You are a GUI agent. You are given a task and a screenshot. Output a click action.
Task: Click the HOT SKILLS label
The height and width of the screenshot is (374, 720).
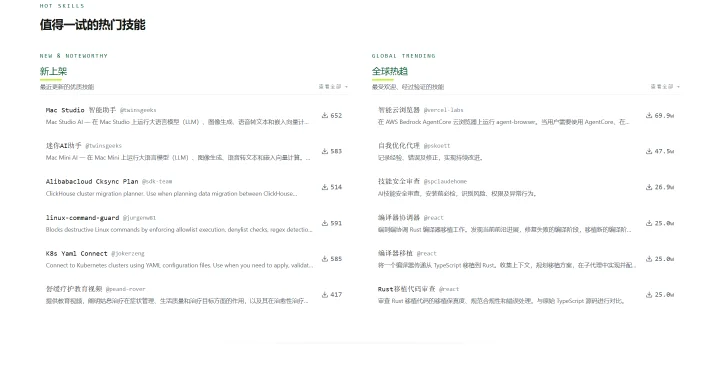(x=62, y=6)
